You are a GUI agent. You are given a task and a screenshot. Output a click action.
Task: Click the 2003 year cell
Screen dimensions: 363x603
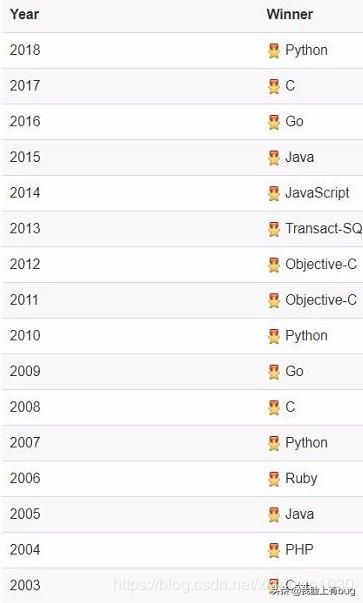click(x=25, y=585)
